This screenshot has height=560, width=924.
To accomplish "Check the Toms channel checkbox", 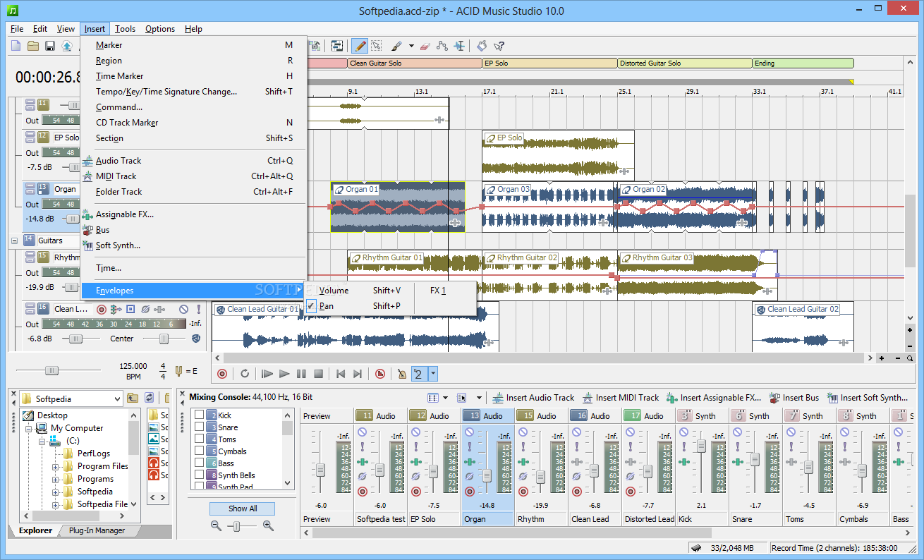I will [x=200, y=439].
